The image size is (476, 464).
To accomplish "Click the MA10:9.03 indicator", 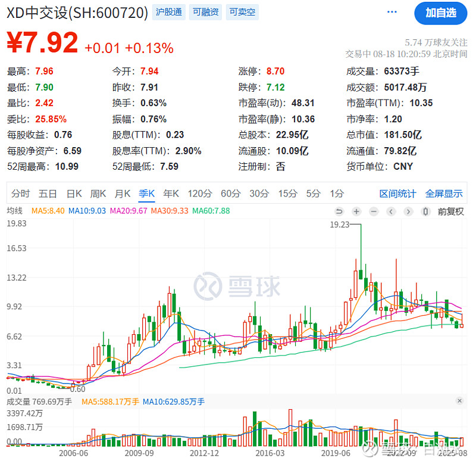I will (87, 211).
